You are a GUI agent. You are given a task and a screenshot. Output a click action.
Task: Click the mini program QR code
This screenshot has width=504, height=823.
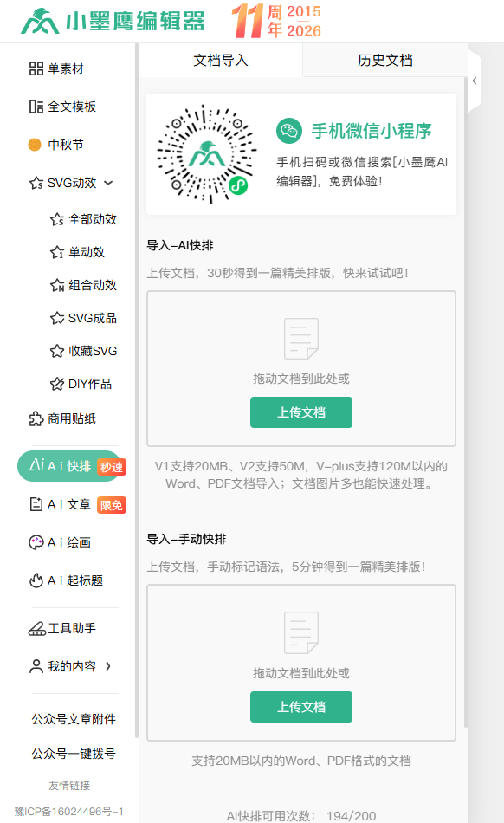(x=207, y=154)
